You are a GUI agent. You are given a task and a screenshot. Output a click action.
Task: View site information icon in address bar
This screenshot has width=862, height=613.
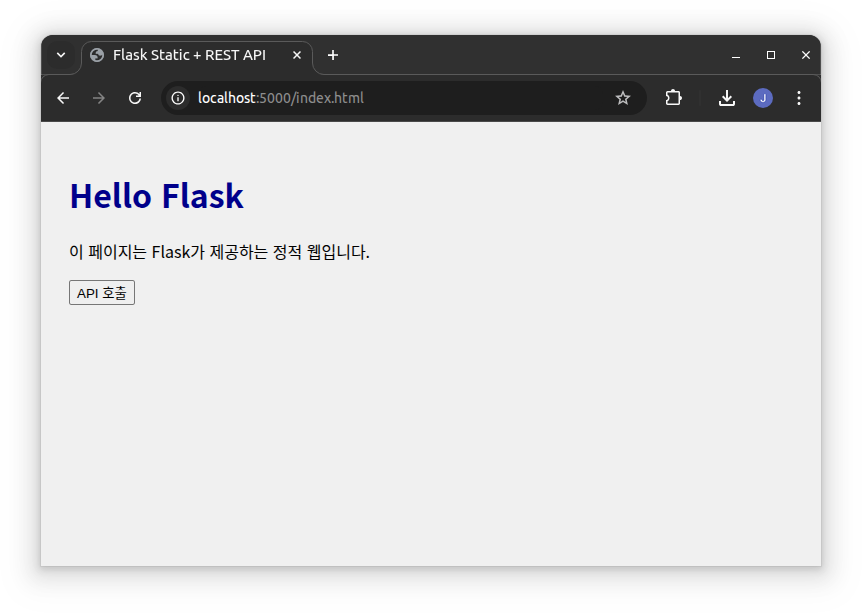178,98
